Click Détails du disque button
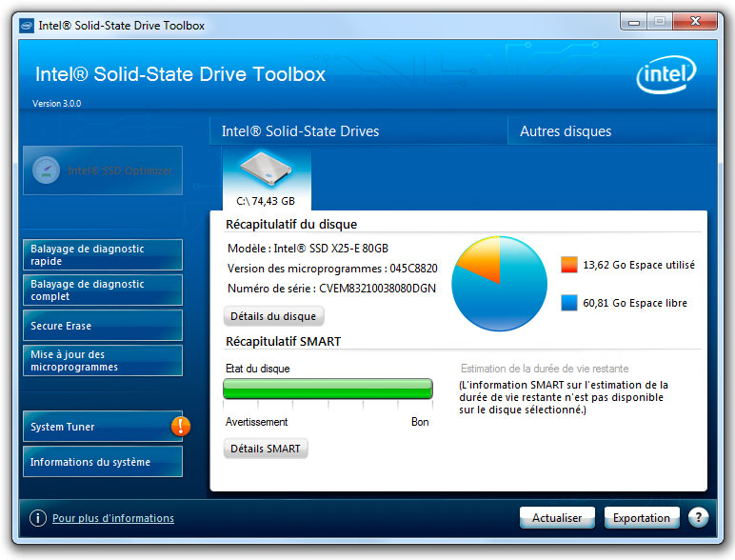 [274, 316]
